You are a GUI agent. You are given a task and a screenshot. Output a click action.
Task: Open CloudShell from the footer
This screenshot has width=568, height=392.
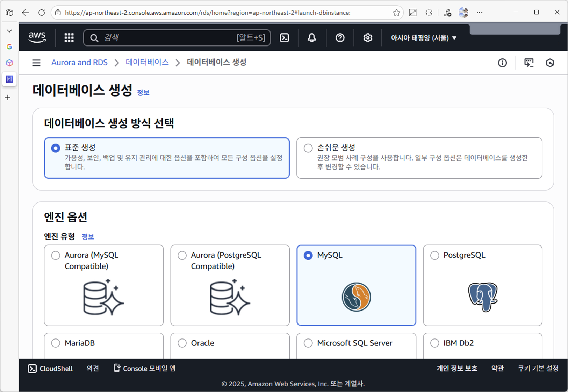[50, 369]
